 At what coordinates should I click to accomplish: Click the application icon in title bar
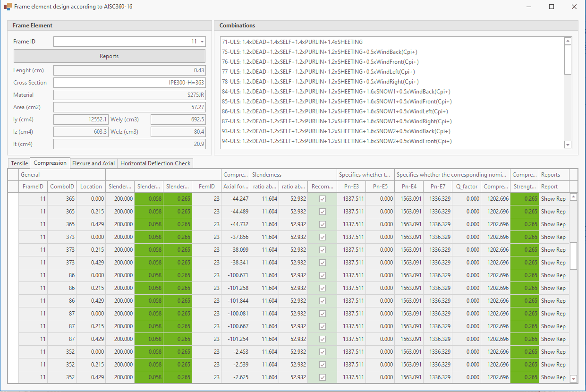8,7
